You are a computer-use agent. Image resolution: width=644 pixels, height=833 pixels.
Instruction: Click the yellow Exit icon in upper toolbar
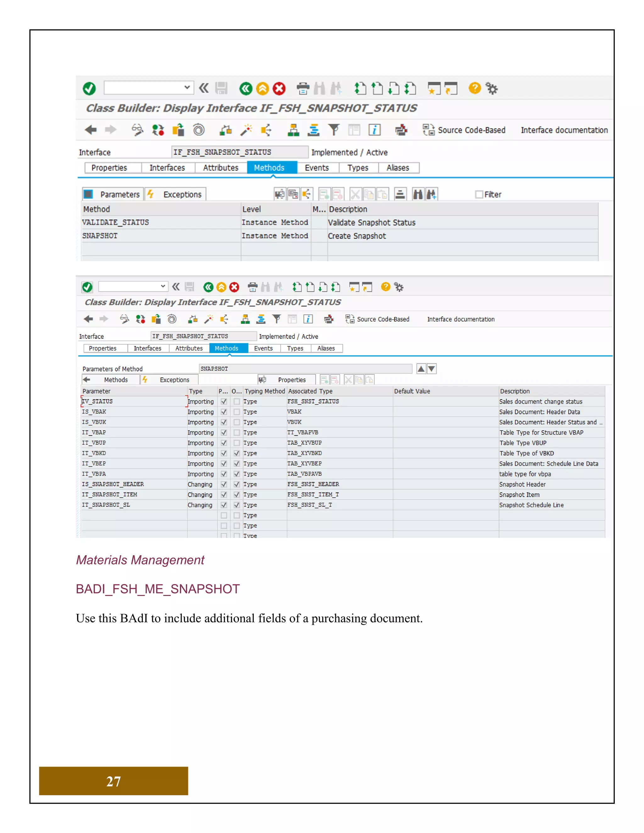(263, 89)
